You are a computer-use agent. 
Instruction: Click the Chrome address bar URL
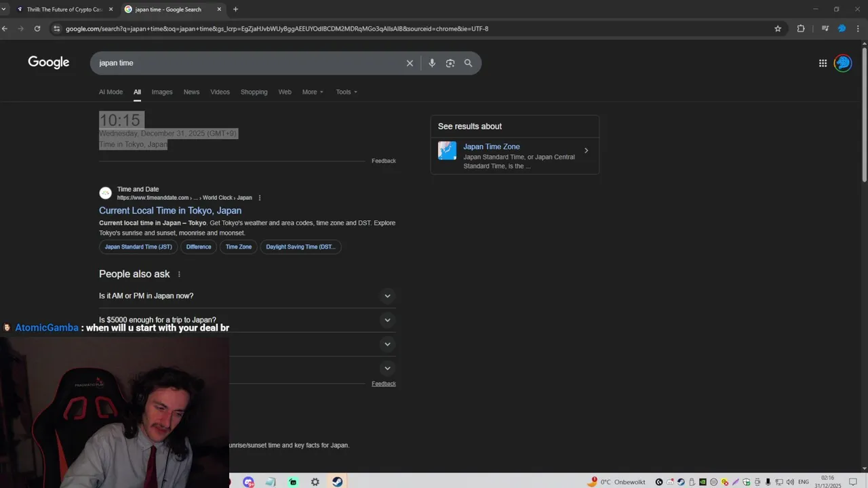point(277,28)
